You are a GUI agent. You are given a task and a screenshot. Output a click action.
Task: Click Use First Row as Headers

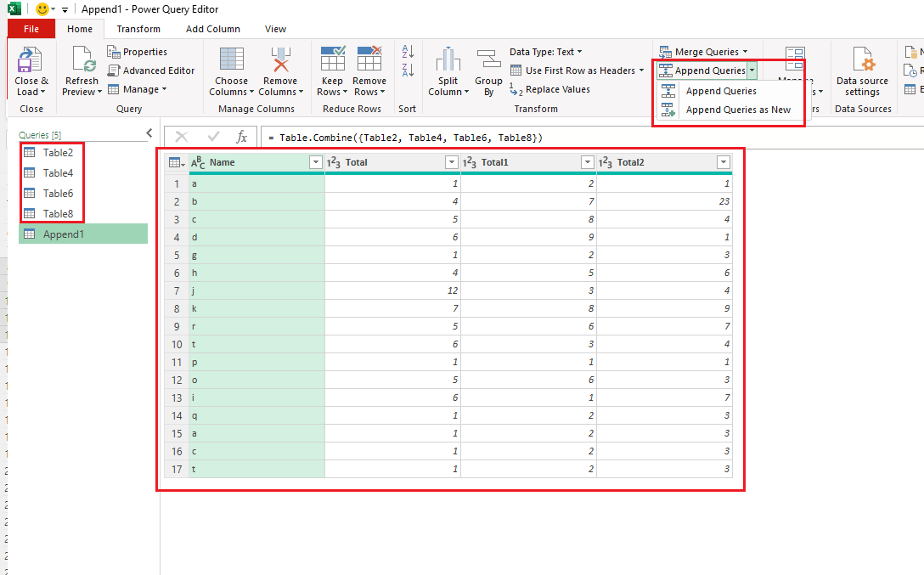[577, 70]
